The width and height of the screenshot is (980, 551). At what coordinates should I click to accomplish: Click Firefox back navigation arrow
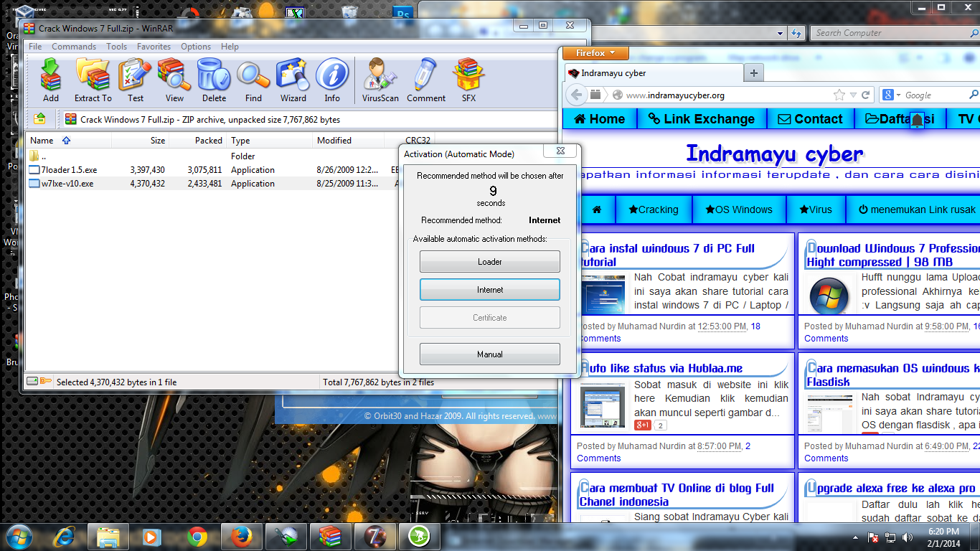point(576,95)
